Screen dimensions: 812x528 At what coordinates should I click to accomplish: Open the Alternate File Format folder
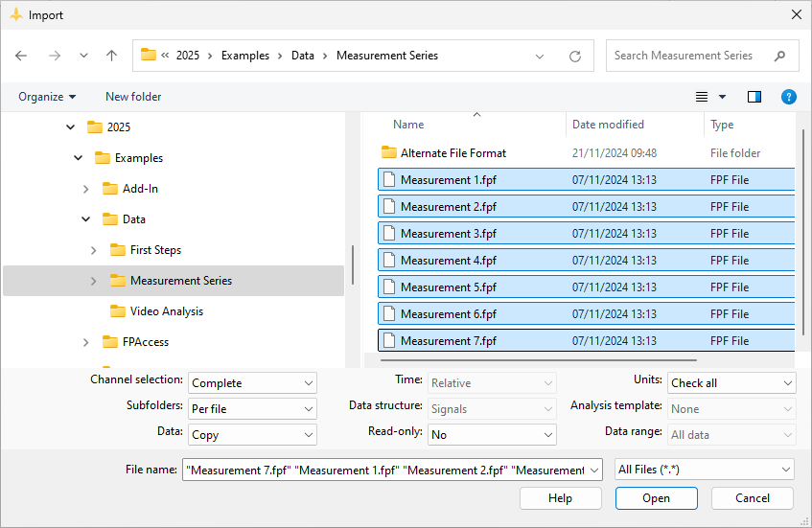(452, 153)
